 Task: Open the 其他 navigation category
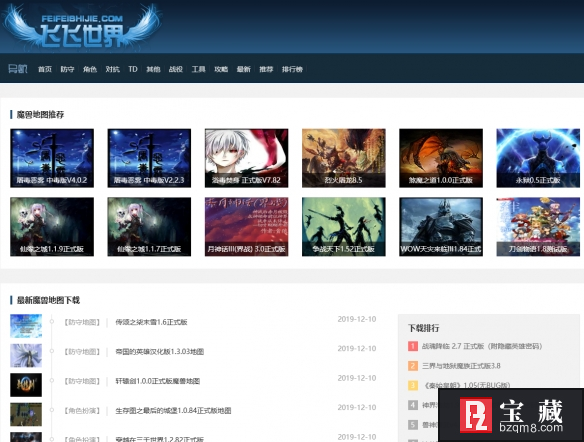point(153,69)
